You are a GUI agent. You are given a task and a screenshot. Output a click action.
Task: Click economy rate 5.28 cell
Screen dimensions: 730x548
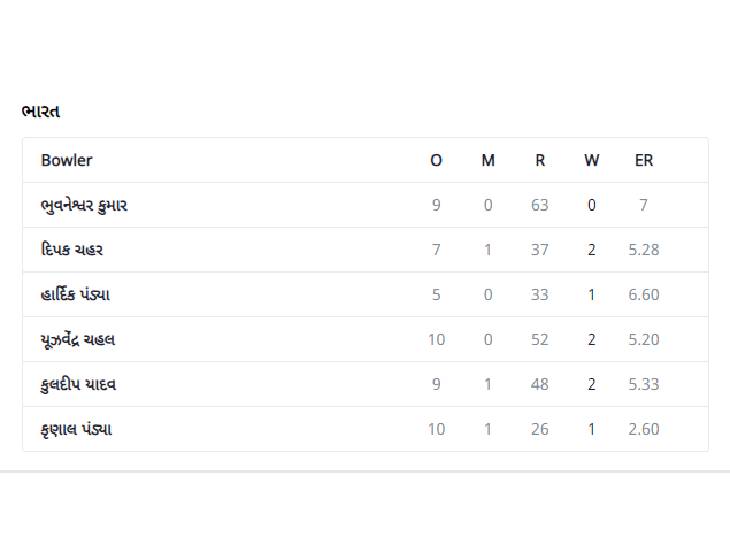[x=644, y=250]
